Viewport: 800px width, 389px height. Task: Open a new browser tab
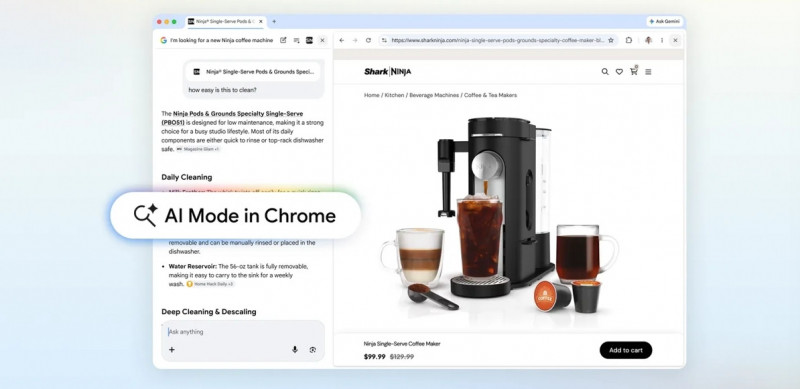coord(274,21)
